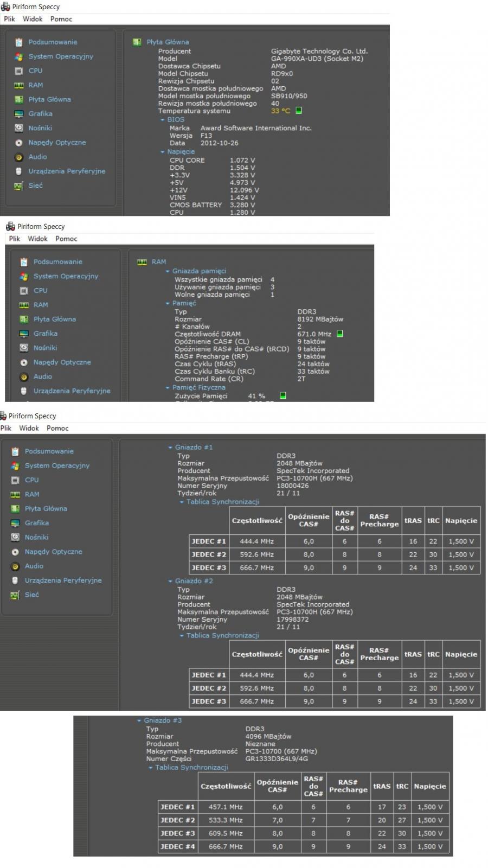
Task: Click Command Rate value 2T
Action: pyautogui.click(x=301, y=379)
